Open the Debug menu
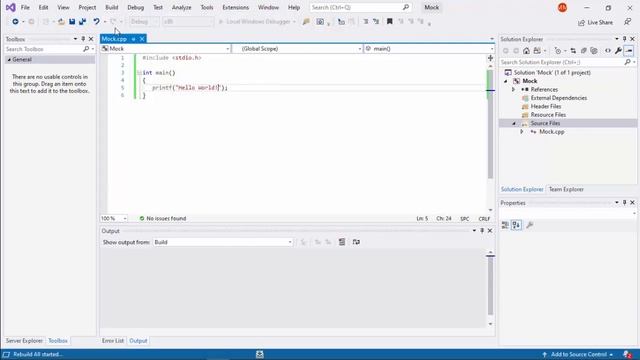The width and height of the screenshot is (640, 360). (136, 7)
